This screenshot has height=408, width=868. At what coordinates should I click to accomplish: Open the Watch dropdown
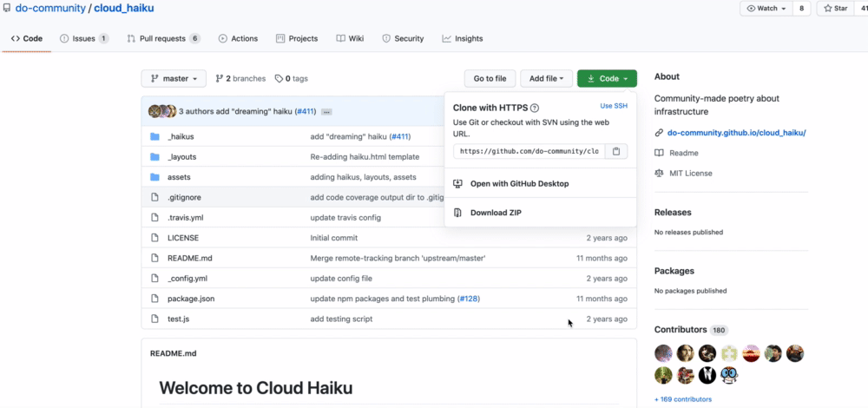tap(766, 9)
